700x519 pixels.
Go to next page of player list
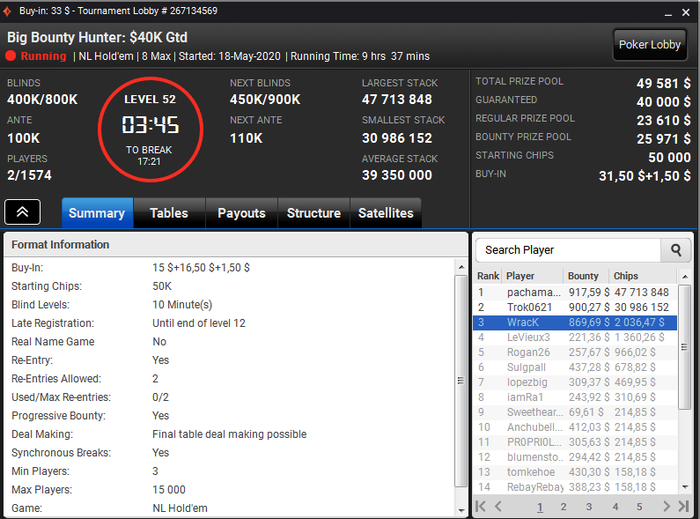(666, 506)
